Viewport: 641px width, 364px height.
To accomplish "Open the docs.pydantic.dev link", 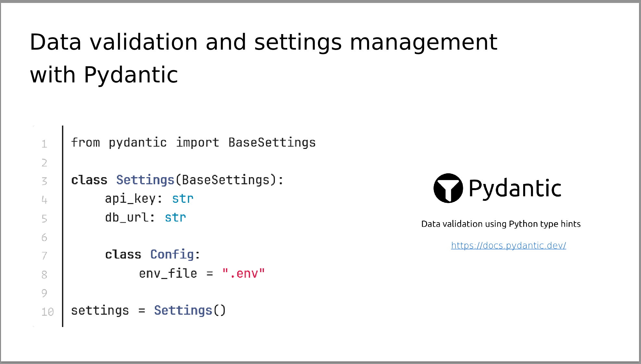I will point(508,246).
